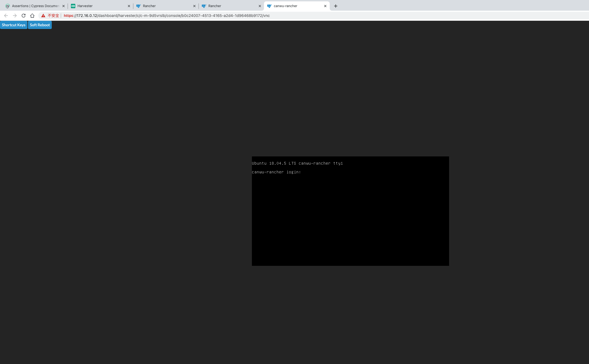Click the canwu-rancher login prompt in console
The height and width of the screenshot is (364, 589).
(x=277, y=172)
